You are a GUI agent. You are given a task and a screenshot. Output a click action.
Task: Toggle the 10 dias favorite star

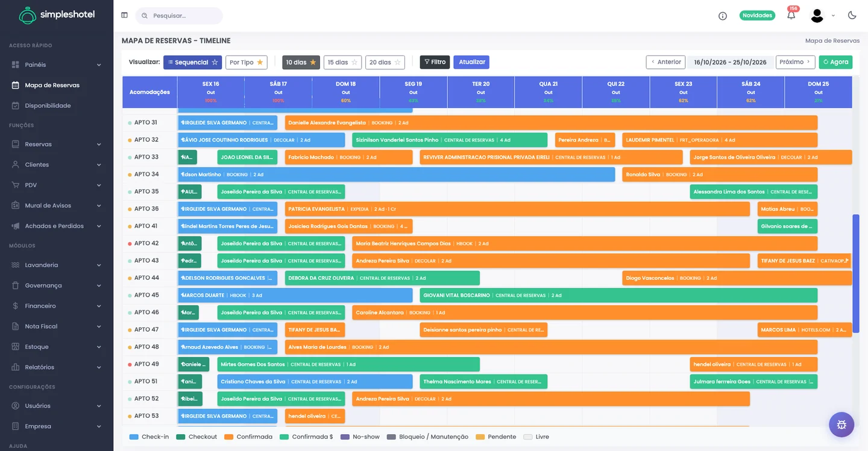[x=313, y=62]
